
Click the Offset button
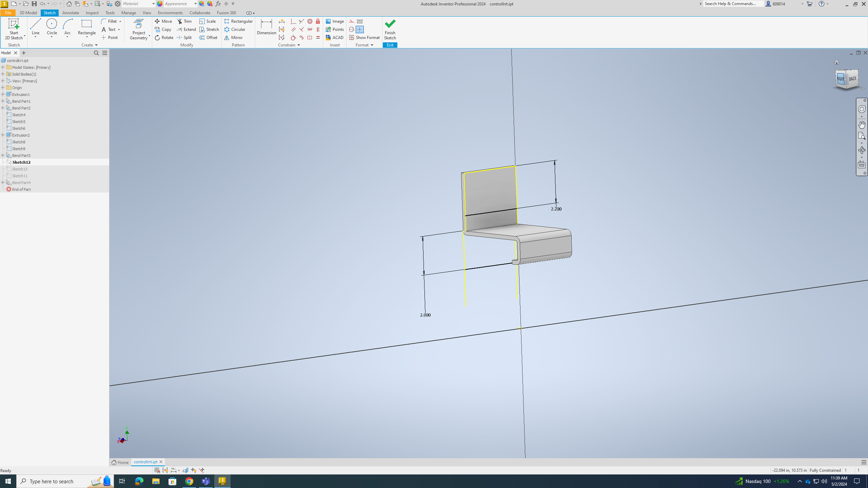(209, 38)
